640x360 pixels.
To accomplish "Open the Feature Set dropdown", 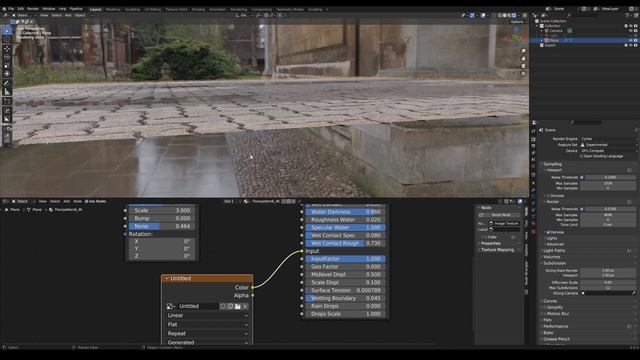I will coord(608,145).
